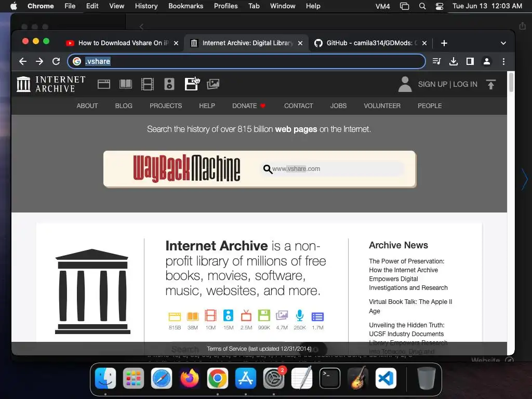Open the Images icon in navbar
This screenshot has width=532, height=399.
[213, 84]
